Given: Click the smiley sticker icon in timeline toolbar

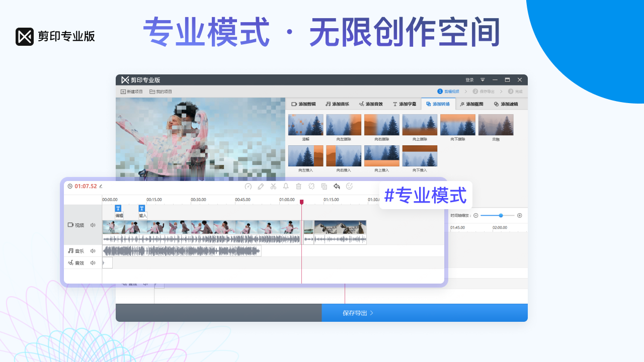Looking at the screenshot, I should click(349, 186).
